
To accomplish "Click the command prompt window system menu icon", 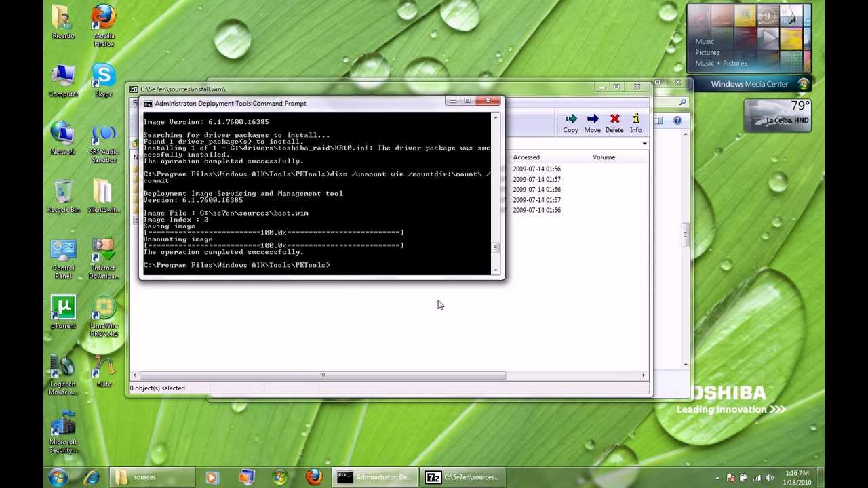I will 147,104.
